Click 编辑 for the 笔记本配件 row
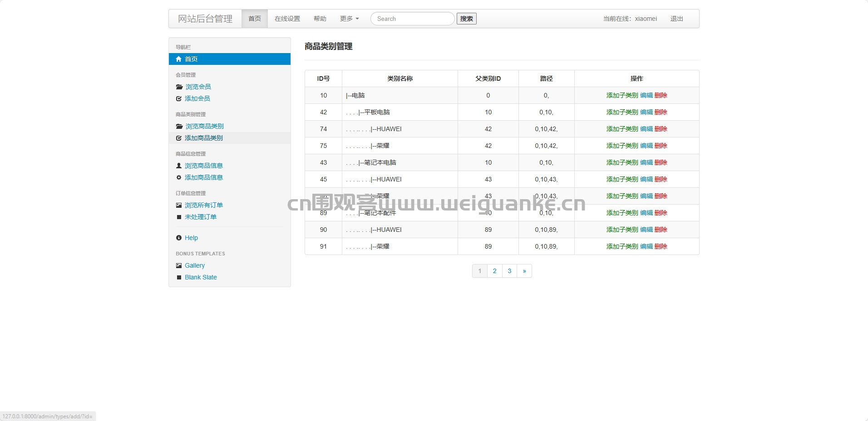Screen dimensions: 868x421 pyautogui.click(x=646, y=213)
